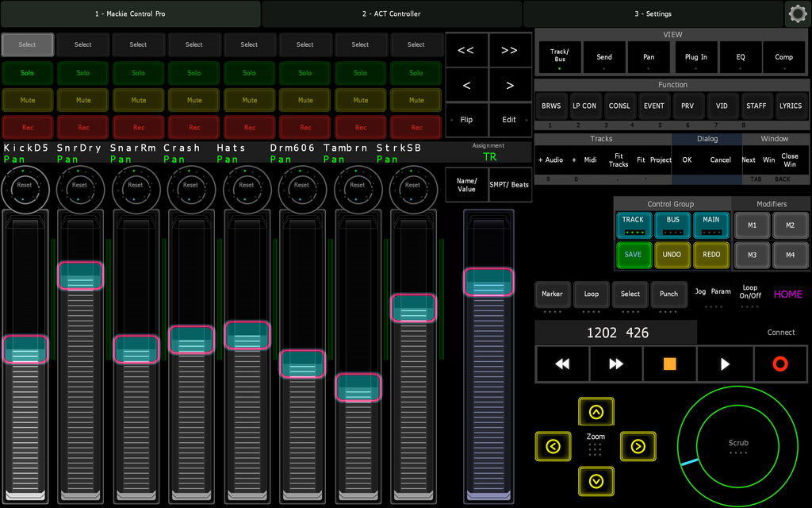Move one channel left with < button

click(466, 85)
